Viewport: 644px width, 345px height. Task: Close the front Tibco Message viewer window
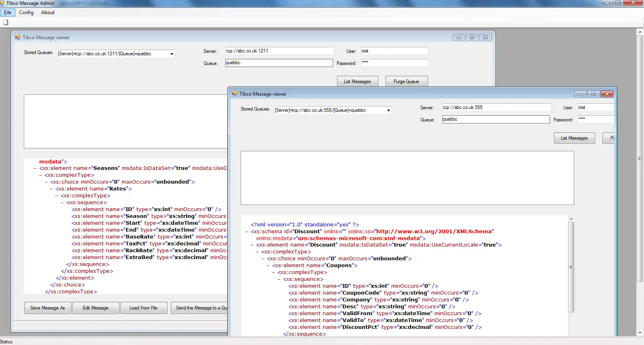(607, 94)
